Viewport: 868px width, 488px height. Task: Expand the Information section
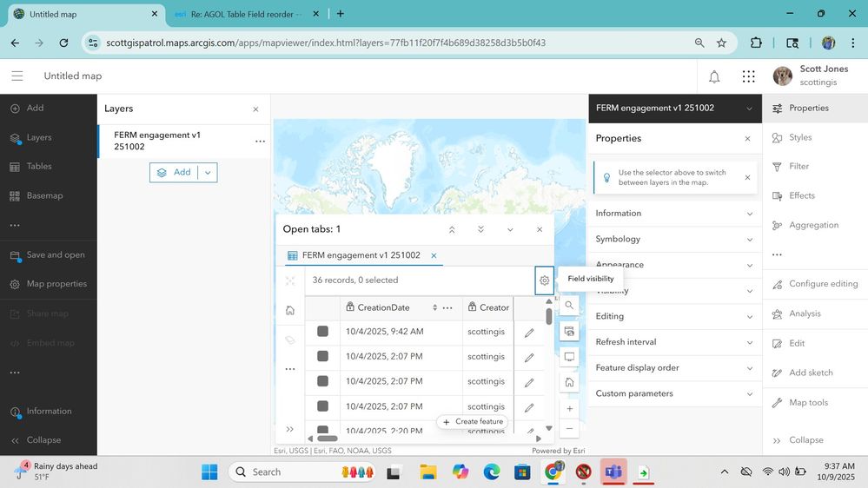pyautogui.click(x=674, y=214)
